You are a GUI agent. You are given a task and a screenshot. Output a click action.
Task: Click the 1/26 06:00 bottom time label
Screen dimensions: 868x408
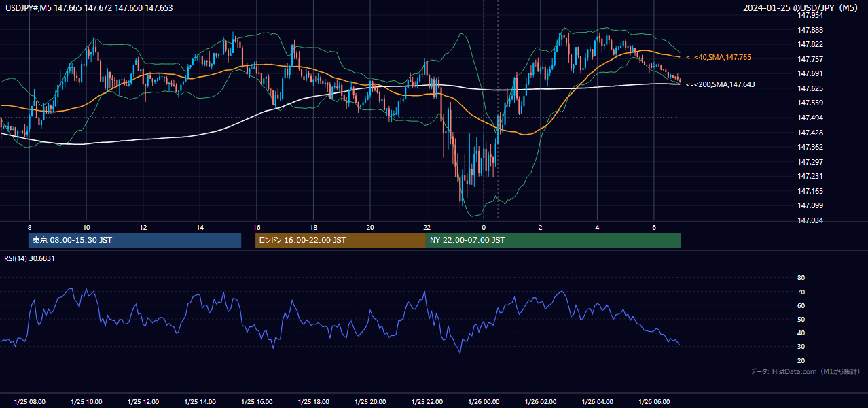tap(654, 402)
